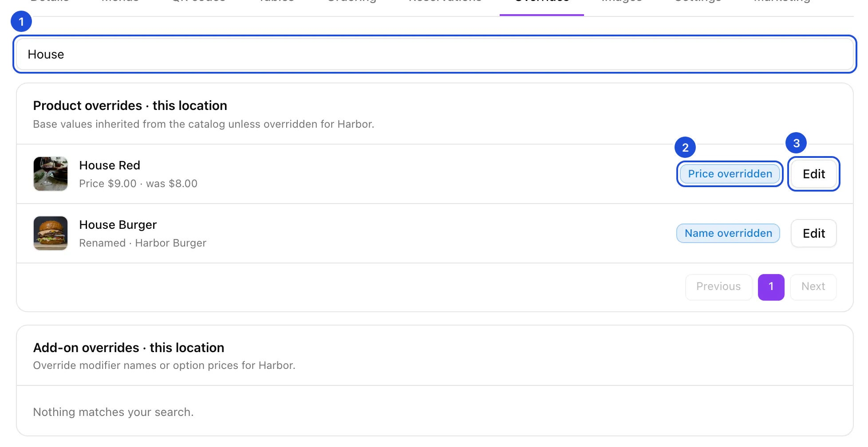Image resolution: width=868 pixels, height=447 pixels.
Task: Edit the House Red override
Action: [813, 174]
